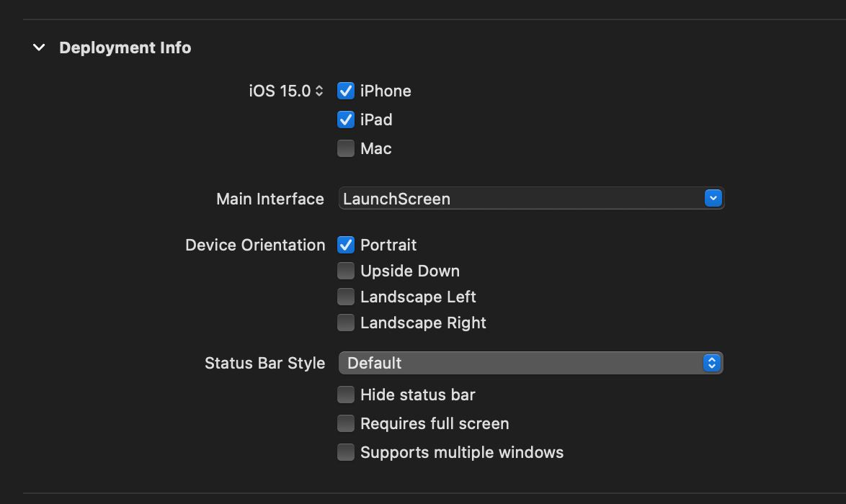This screenshot has height=504, width=846.
Task: Enable Landscape Right orientation
Action: (346, 323)
